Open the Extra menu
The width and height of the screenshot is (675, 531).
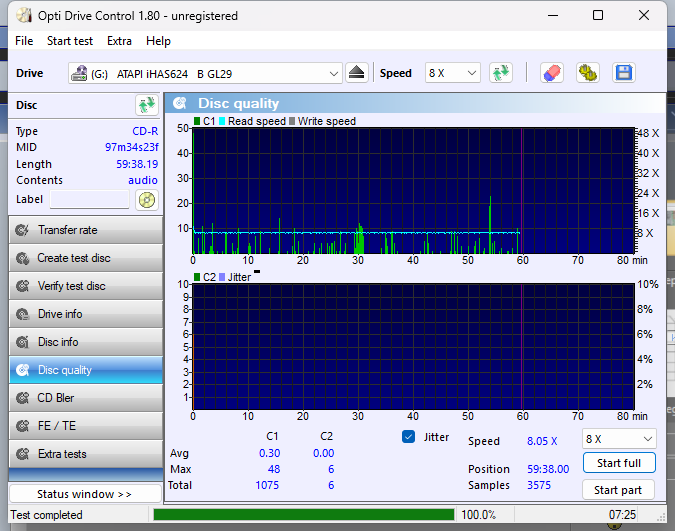coord(119,41)
